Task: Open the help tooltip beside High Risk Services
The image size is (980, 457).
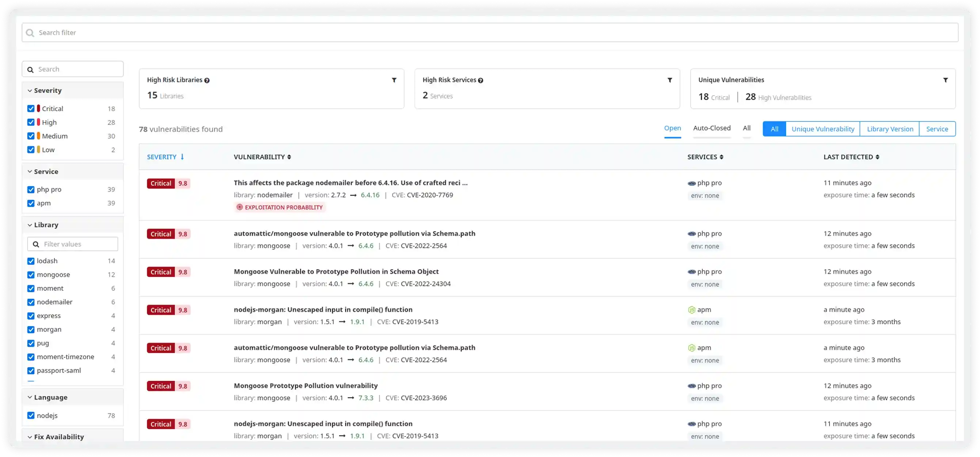Action: pyautogui.click(x=481, y=80)
